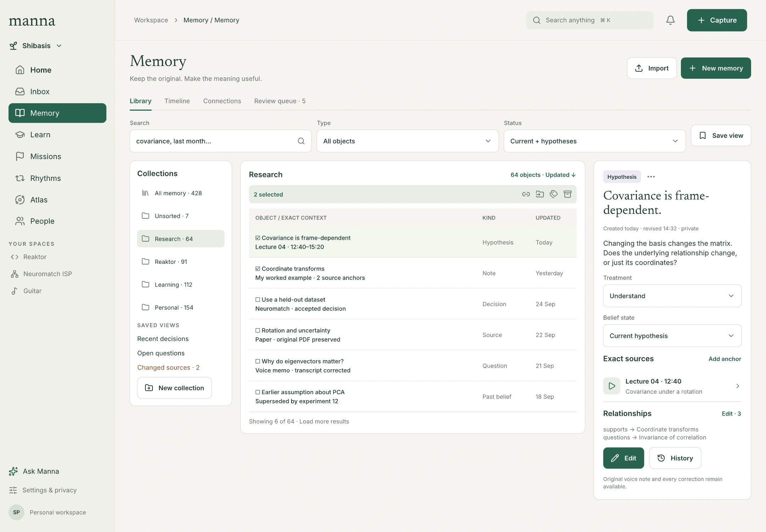Open Settings & privacy

coord(43,490)
